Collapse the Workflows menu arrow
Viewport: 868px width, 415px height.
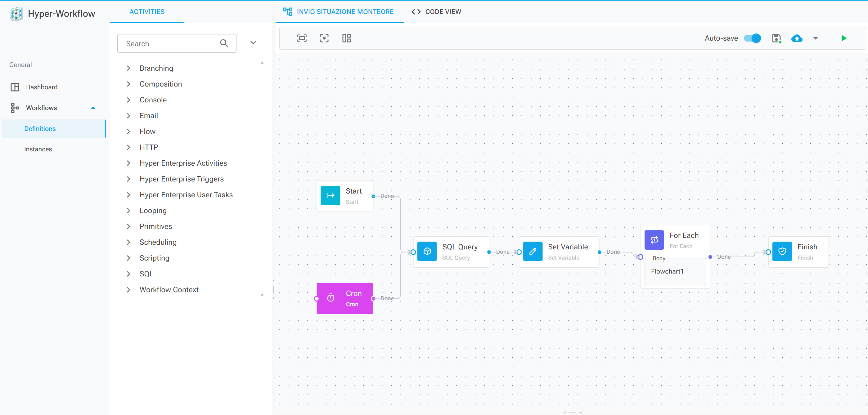click(93, 108)
